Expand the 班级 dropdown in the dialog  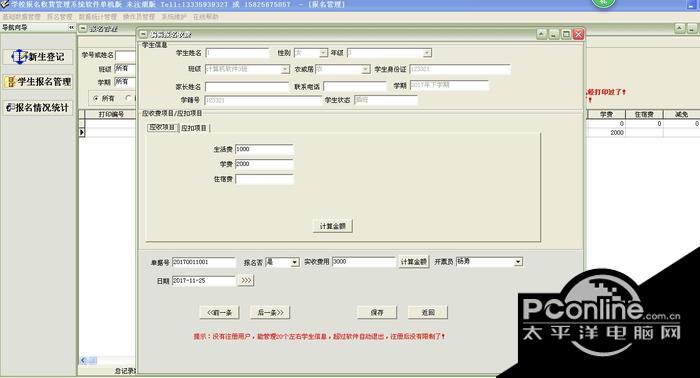click(x=285, y=70)
